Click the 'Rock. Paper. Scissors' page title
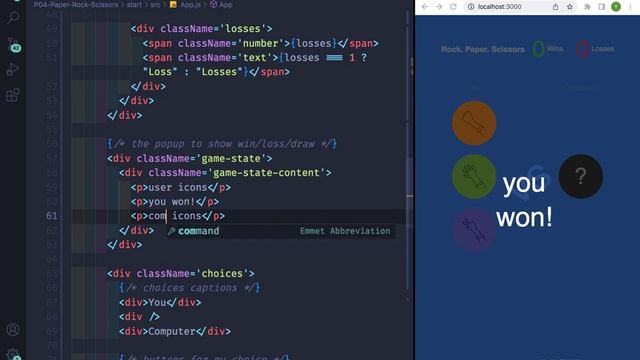640x360 pixels. tap(483, 49)
